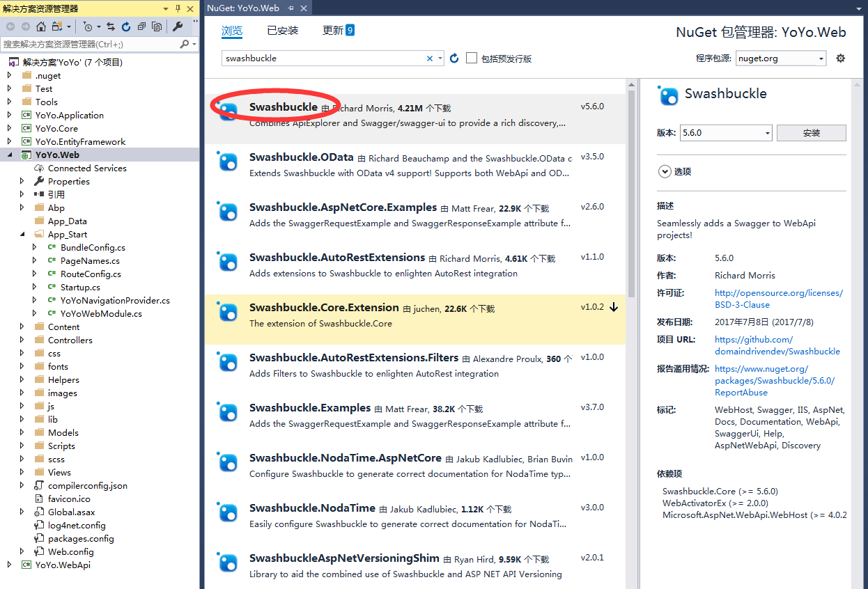The width and height of the screenshot is (868, 589).
Task: Click the back navigation arrow in Solution Explorer
Action: click(x=10, y=26)
